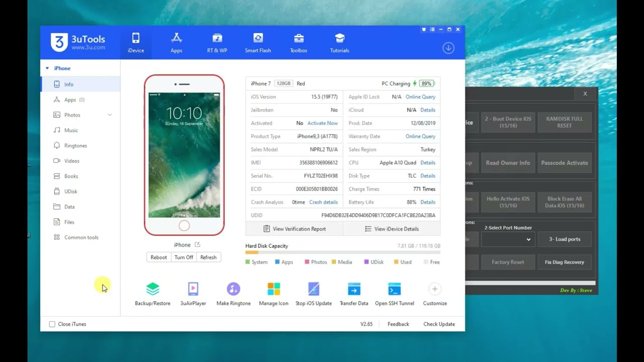644x362 pixels.
Task: Click Passcode Activate button
Action: pos(565,163)
